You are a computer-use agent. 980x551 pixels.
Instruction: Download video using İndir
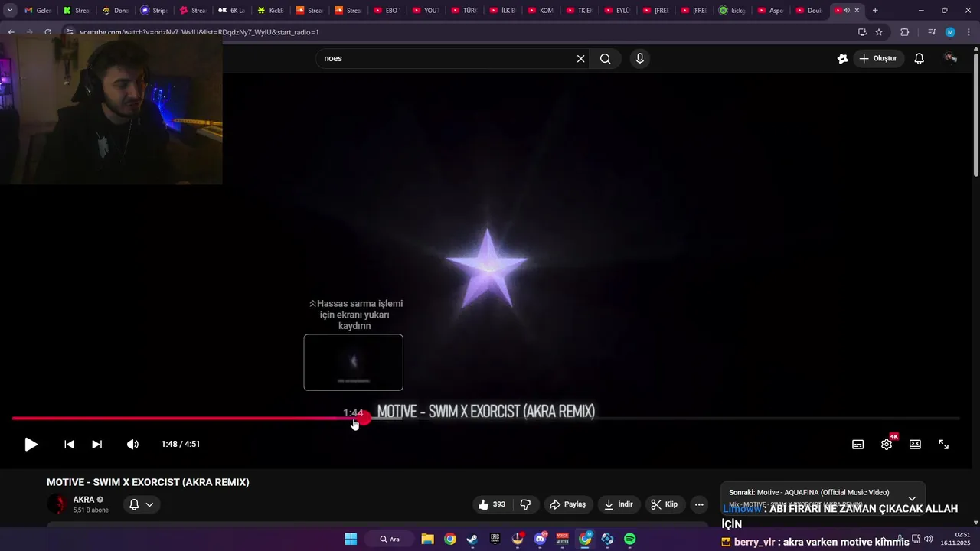coord(619,504)
